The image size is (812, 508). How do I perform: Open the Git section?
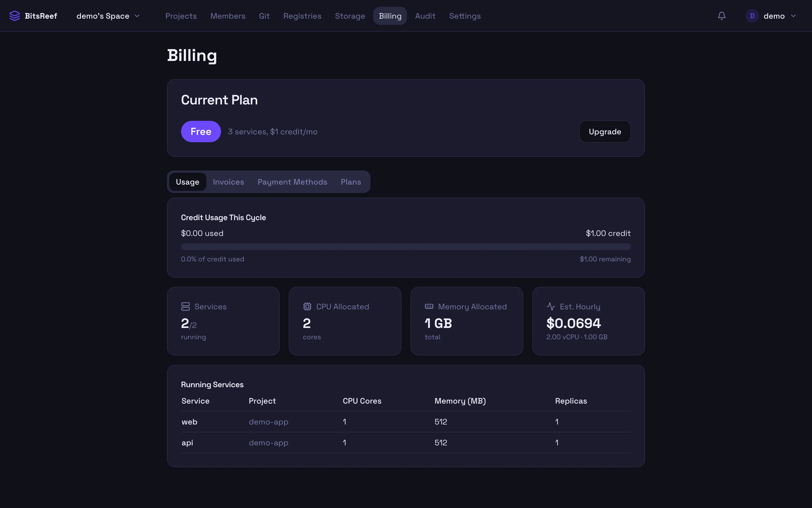(x=264, y=16)
